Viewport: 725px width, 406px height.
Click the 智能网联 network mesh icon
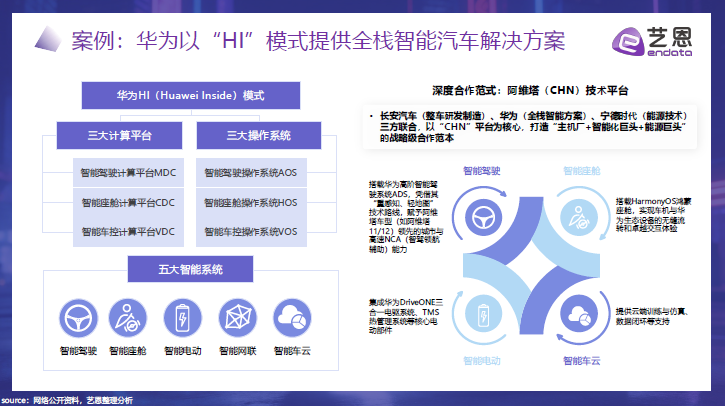(238, 318)
